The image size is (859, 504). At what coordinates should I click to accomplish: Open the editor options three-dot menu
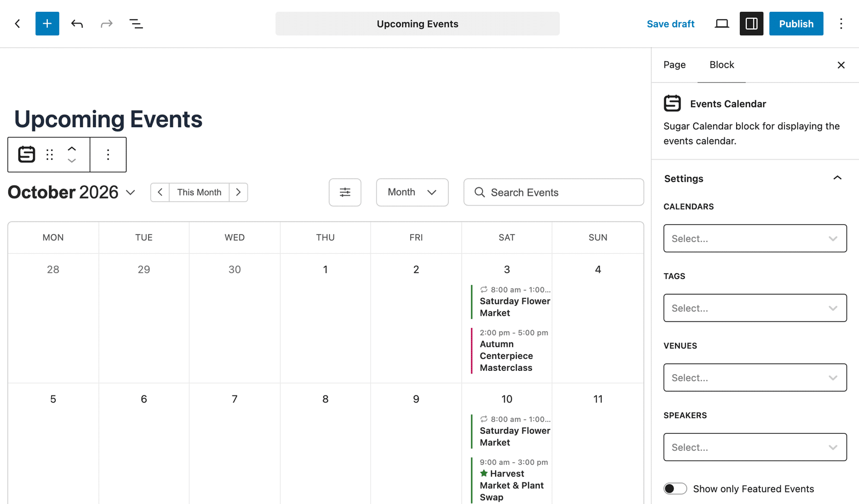841,24
